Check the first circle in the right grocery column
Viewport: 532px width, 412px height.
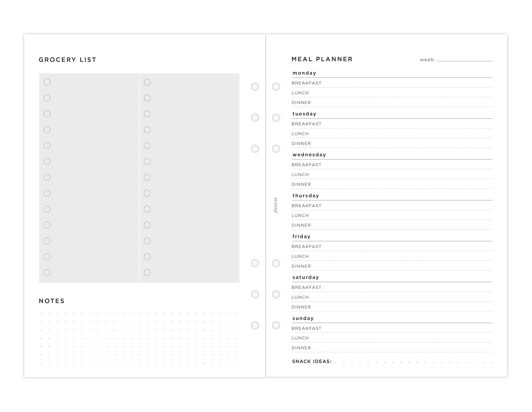[147, 82]
